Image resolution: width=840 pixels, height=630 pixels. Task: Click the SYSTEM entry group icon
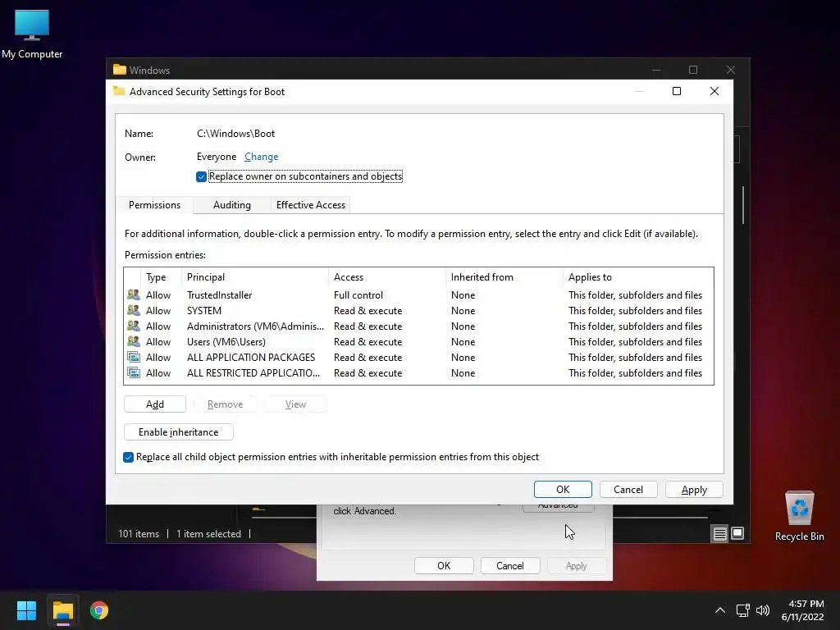point(134,310)
